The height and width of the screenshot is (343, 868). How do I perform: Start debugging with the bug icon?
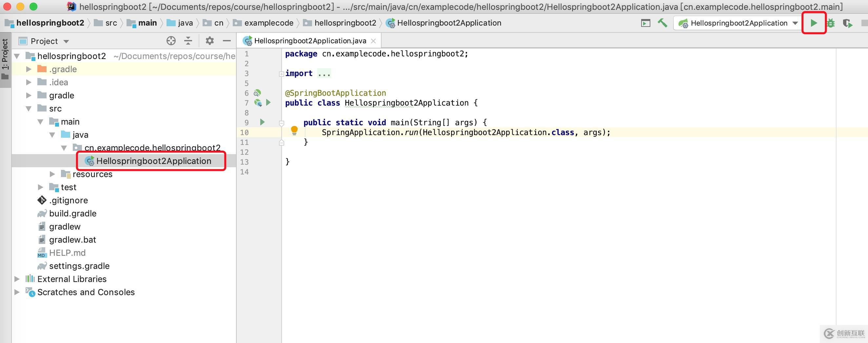[831, 23]
